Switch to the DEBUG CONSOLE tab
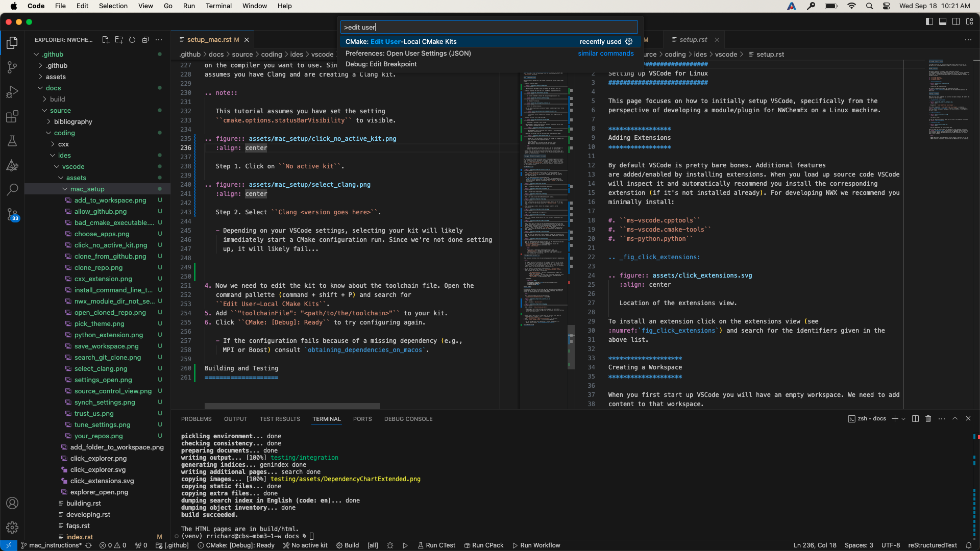980x551 pixels. [x=408, y=419]
